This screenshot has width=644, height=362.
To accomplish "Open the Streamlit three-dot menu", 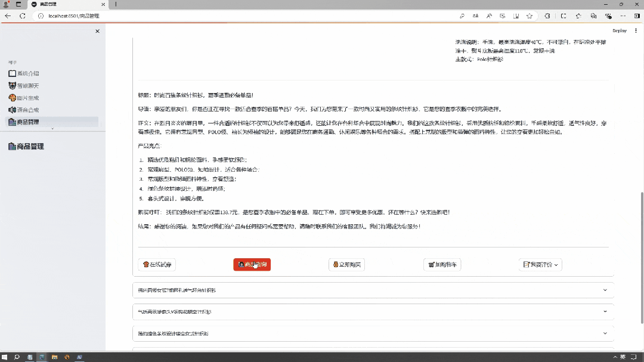I will tap(634, 30).
